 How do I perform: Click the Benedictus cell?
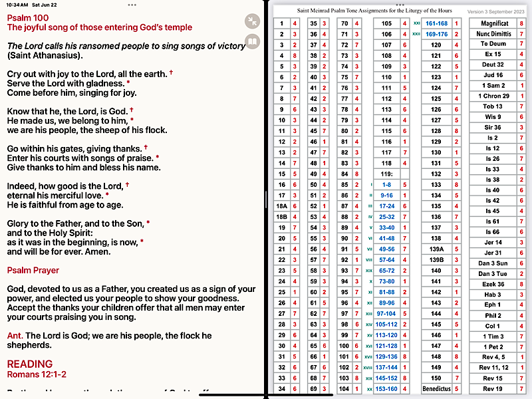(x=436, y=389)
